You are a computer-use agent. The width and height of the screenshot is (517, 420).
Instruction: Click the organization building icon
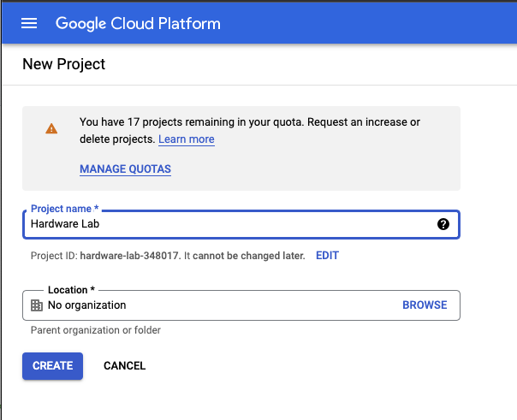pyautogui.click(x=37, y=305)
